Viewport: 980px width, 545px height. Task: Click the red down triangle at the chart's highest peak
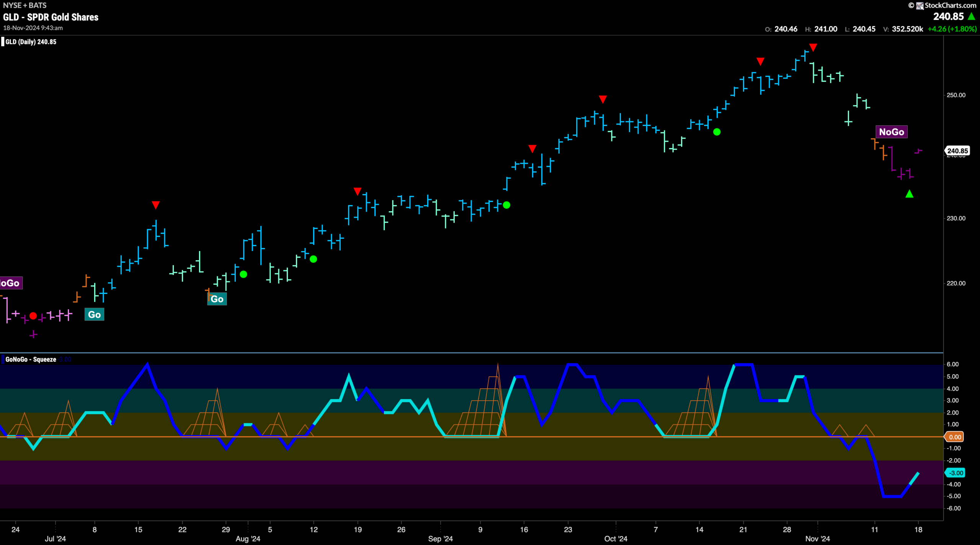click(x=813, y=47)
